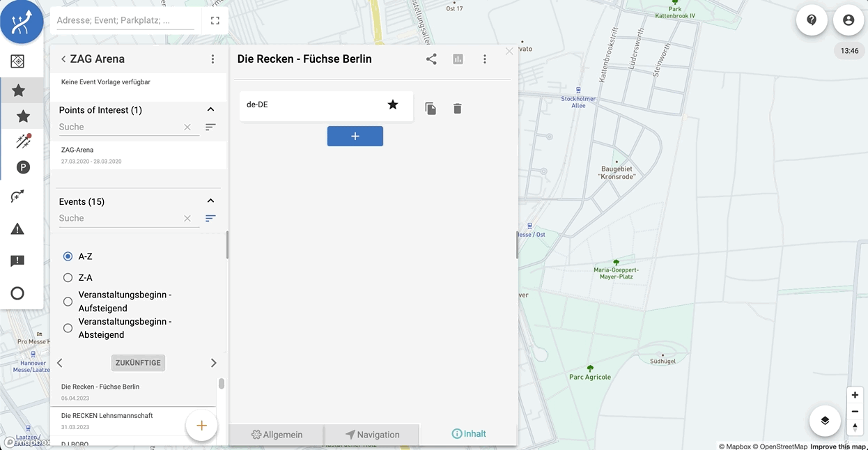Select the lower star events sidebar icon
This screenshot has height=450, width=868.
point(23,116)
